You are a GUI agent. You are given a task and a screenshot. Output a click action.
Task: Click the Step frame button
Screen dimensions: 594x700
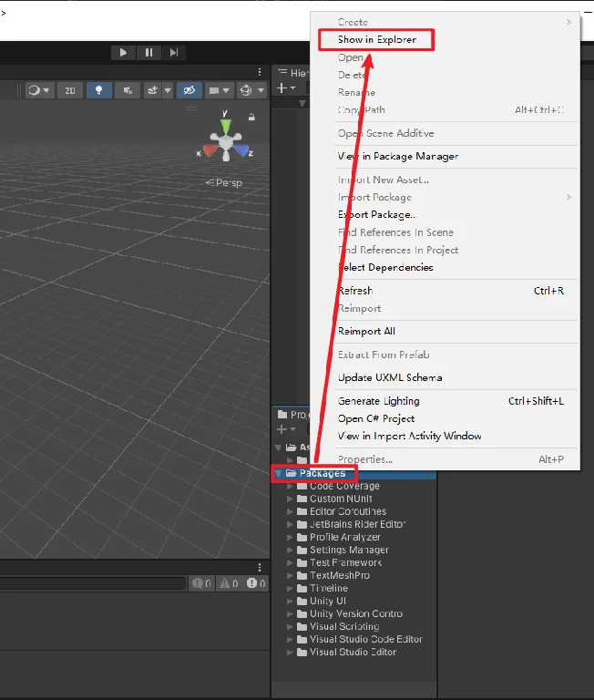point(174,53)
